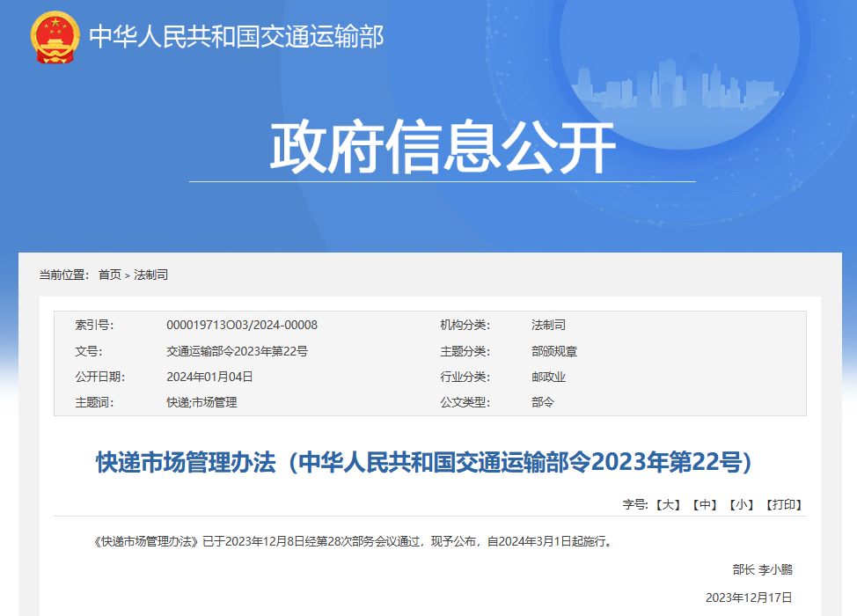The image size is (857, 616).
Task: Click the 机构分类 label
Action: click(465, 326)
